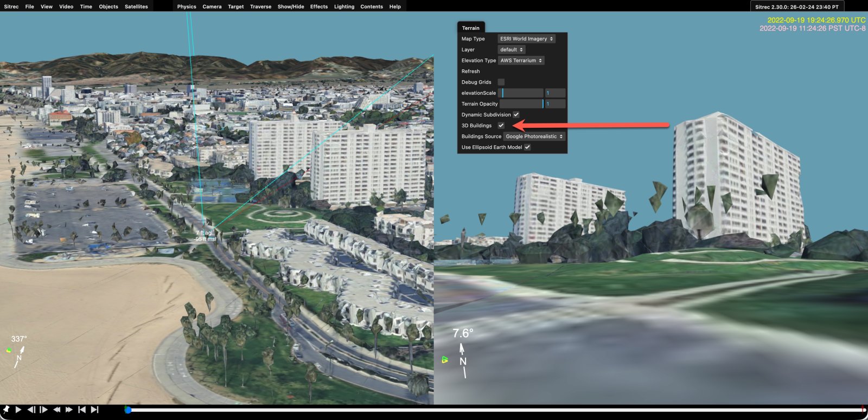Click the '95 ft msl' altitude label
Viewport: 868px width, 420px height.
coord(206,239)
